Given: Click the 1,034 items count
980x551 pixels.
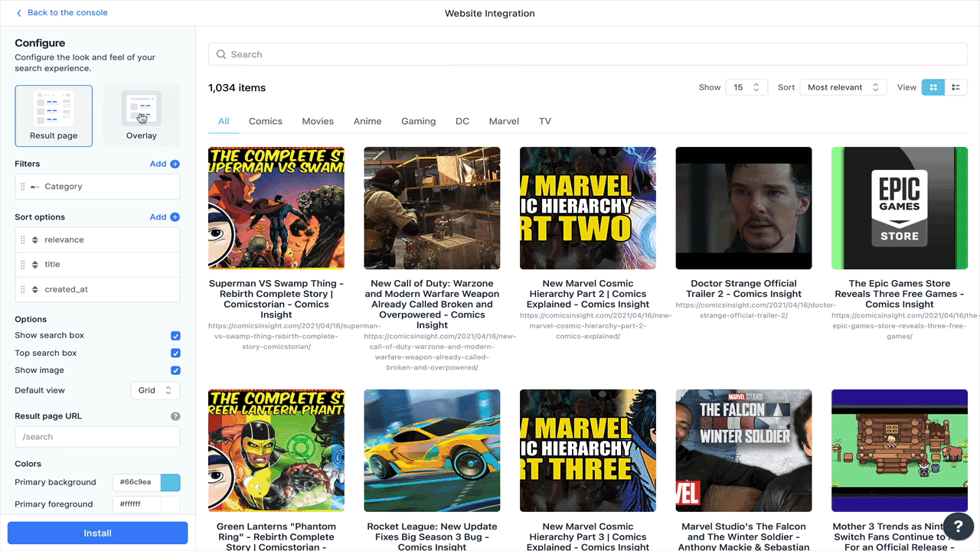Looking at the screenshot, I should [237, 88].
